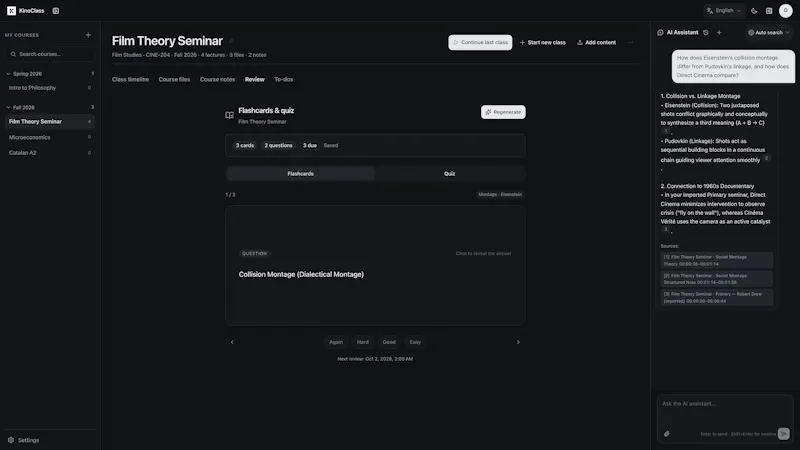Rate the card as Good
The width and height of the screenshot is (800, 450).
(389, 342)
